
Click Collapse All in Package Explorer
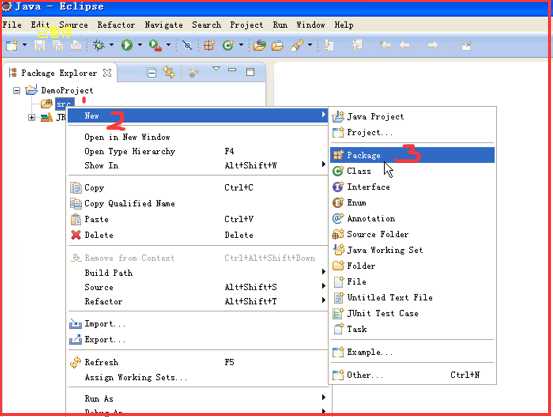tap(151, 73)
